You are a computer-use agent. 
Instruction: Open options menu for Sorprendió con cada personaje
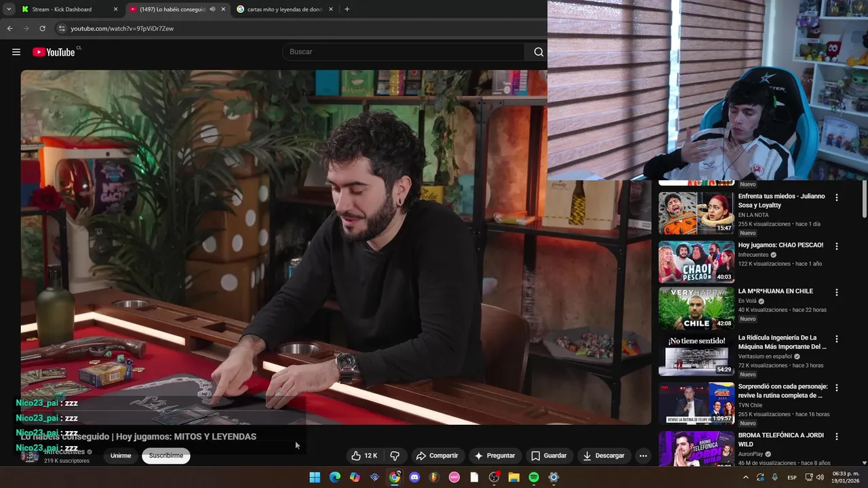tap(836, 387)
